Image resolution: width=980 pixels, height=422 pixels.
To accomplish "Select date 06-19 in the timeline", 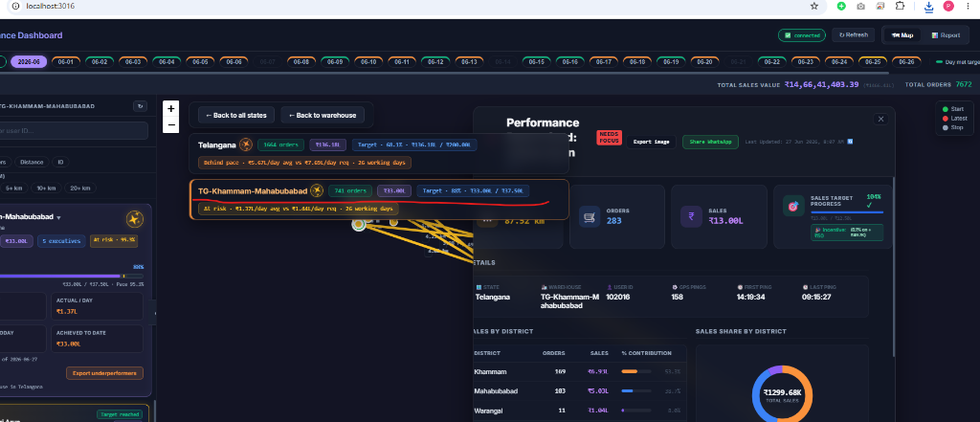I will click(x=671, y=62).
